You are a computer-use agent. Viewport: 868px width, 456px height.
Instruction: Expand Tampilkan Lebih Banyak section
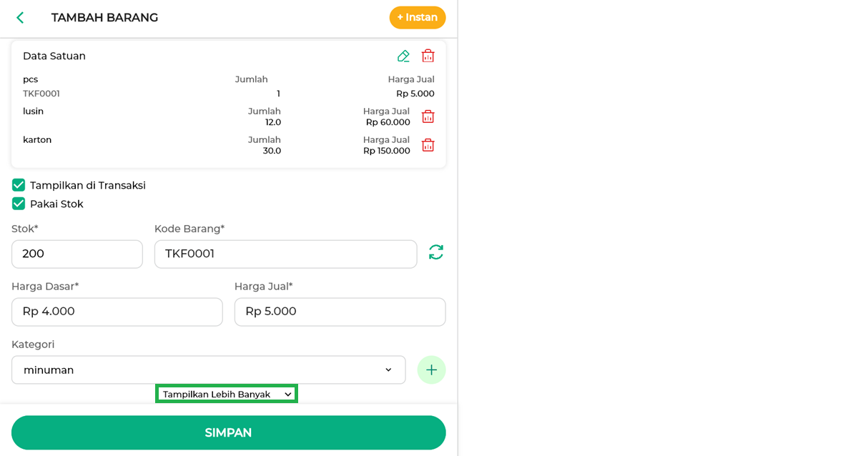pyautogui.click(x=227, y=394)
